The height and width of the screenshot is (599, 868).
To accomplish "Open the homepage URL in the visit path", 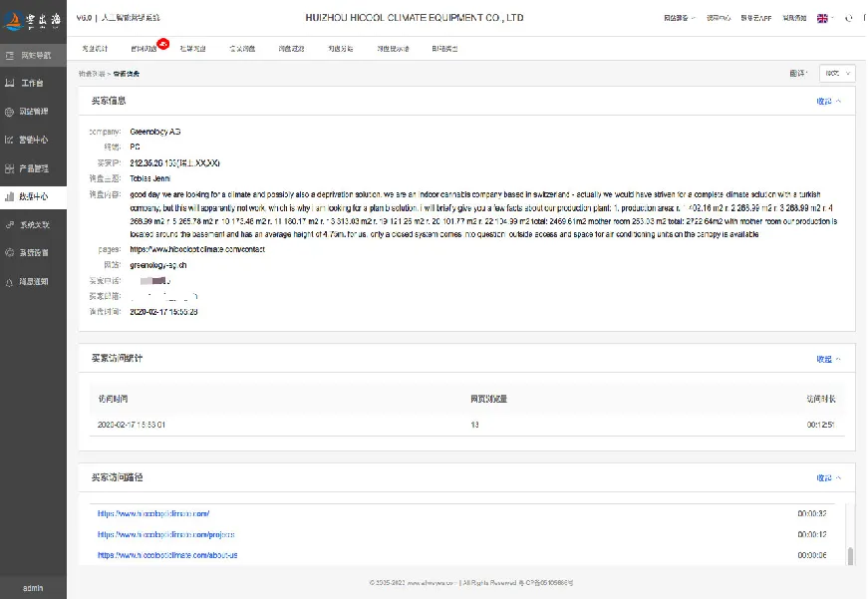I will (x=153, y=513).
